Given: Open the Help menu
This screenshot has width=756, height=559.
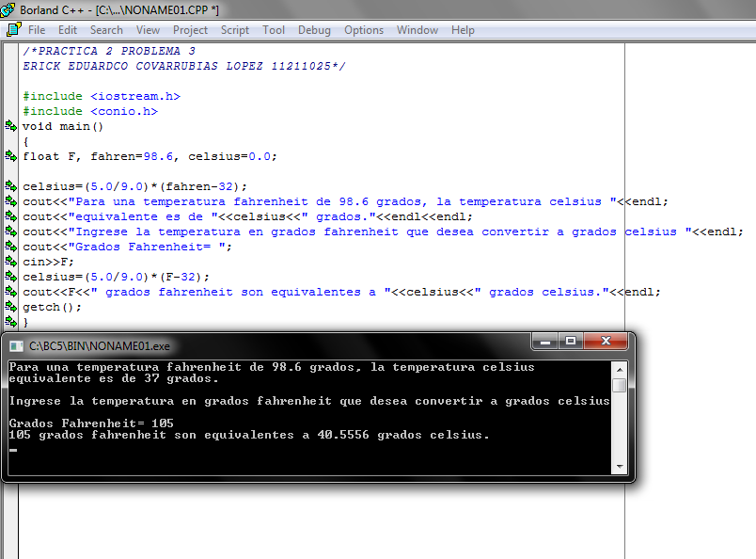Looking at the screenshot, I should pos(463,30).
